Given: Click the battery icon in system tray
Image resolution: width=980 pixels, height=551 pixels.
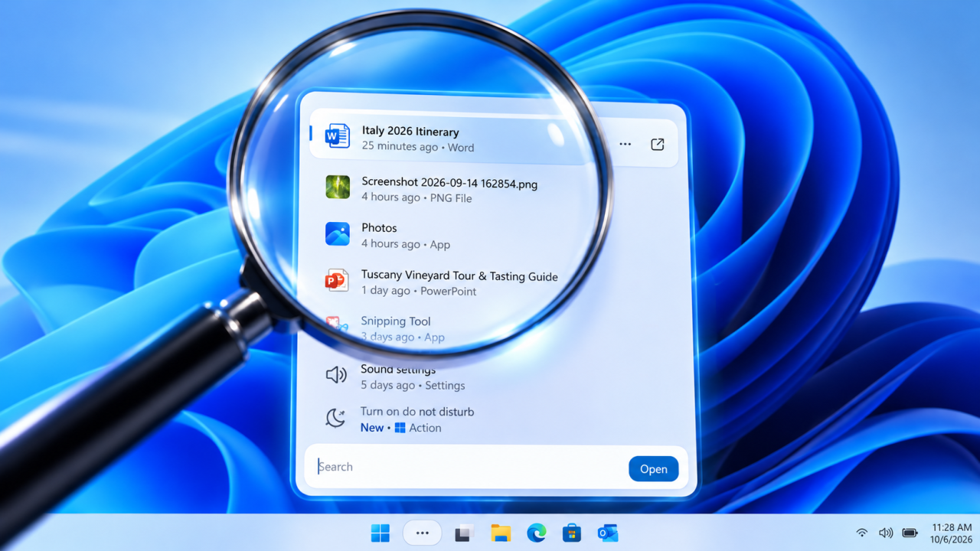Looking at the screenshot, I should tap(910, 533).
